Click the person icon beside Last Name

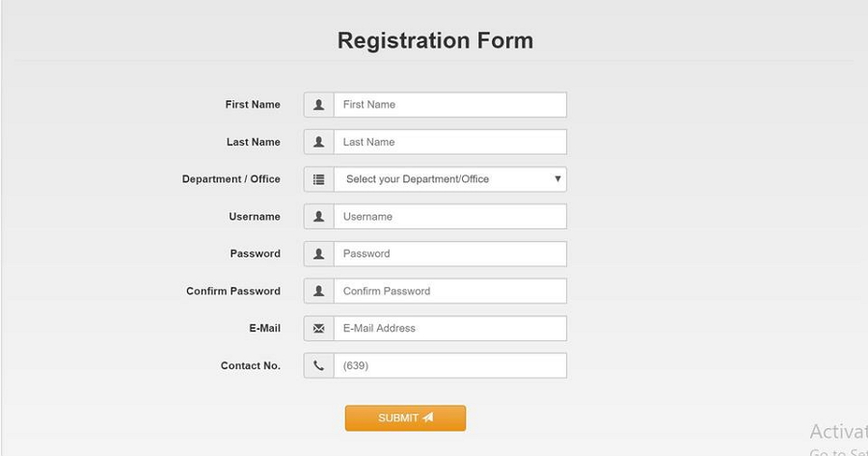318,142
